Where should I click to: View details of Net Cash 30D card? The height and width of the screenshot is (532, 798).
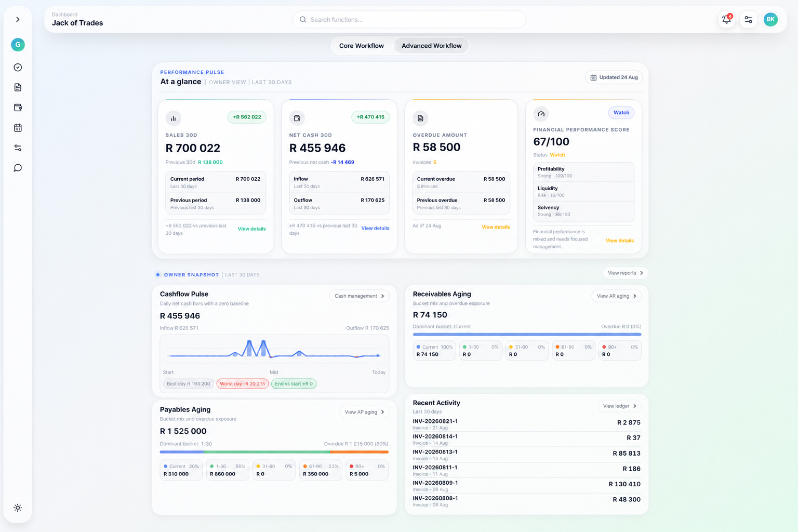coord(375,229)
